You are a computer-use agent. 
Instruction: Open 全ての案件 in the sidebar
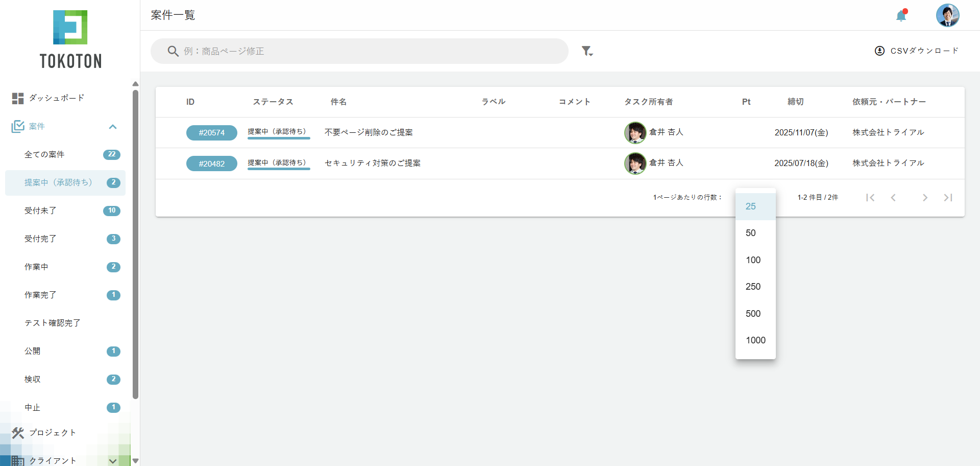click(x=44, y=155)
